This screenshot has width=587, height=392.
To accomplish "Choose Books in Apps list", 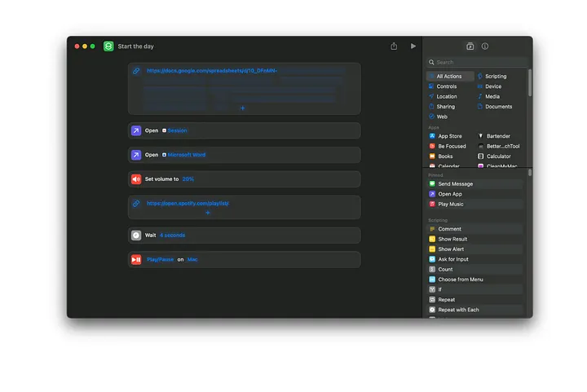I will [441, 156].
